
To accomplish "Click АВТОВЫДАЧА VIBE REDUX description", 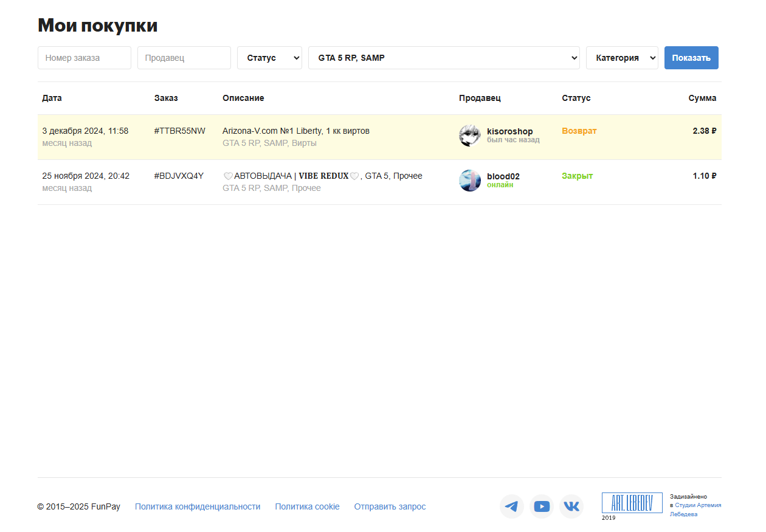I will [322, 176].
